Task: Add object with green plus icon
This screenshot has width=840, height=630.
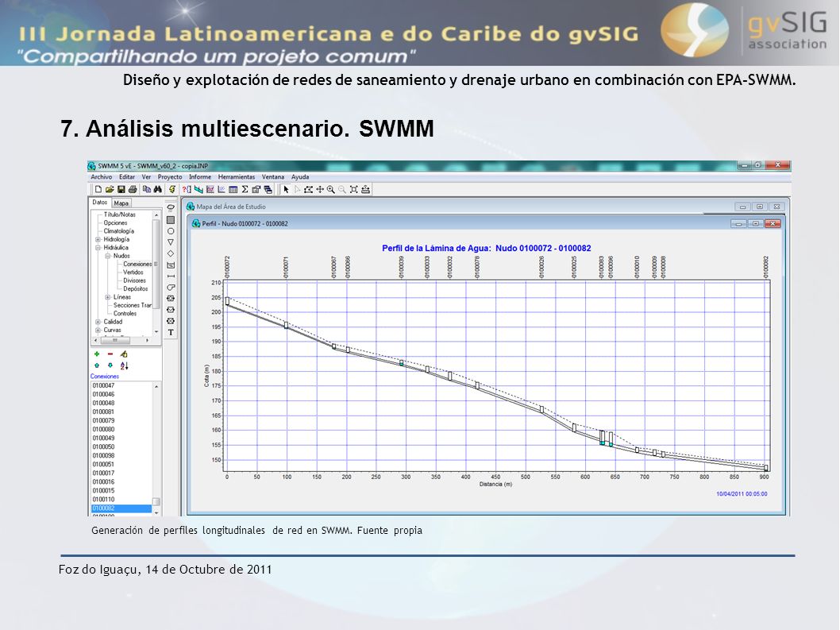Action: click(97, 354)
